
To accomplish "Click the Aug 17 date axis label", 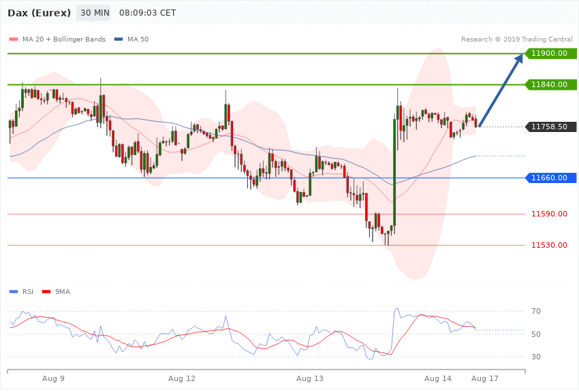I will (x=484, y=378).
